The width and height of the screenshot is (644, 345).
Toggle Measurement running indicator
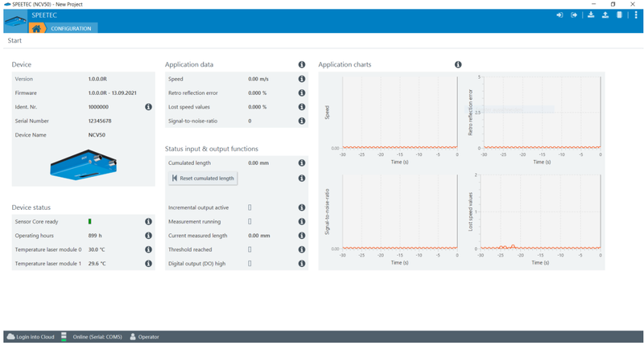coord(250,221)
